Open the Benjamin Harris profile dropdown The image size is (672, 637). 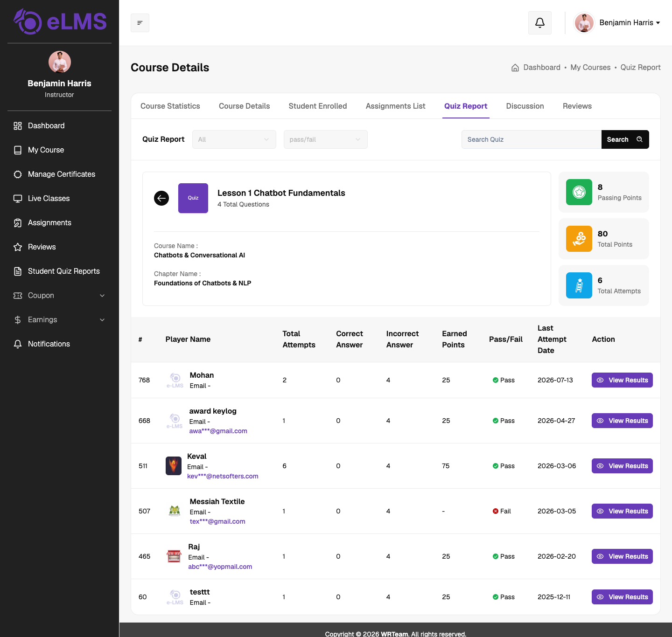(617, 23)
